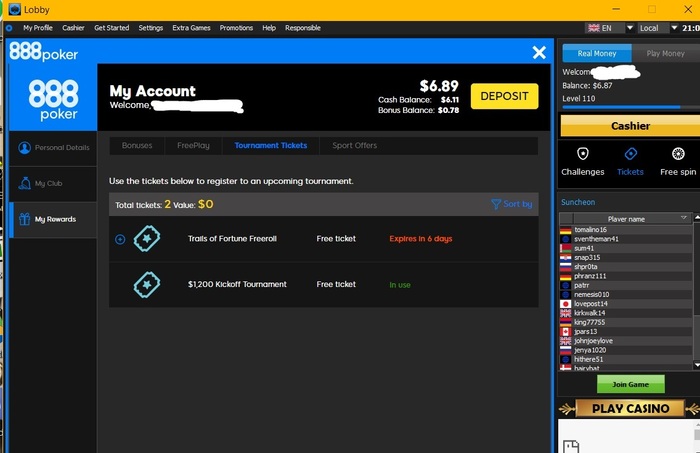This screenshot has width=700, height=453.
Task: Select player hithere51 in list
Action: click(x=625, y=359)
